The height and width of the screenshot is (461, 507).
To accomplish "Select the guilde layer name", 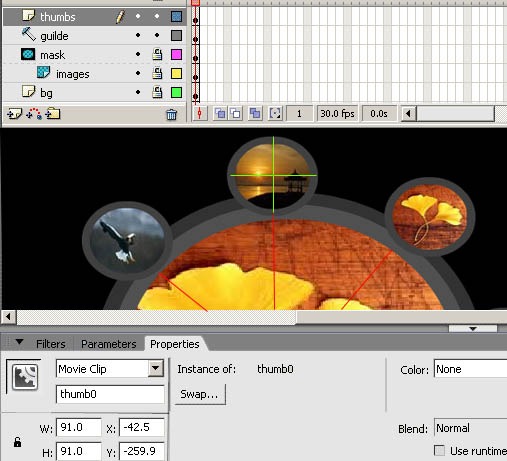I will coord(54,36).
